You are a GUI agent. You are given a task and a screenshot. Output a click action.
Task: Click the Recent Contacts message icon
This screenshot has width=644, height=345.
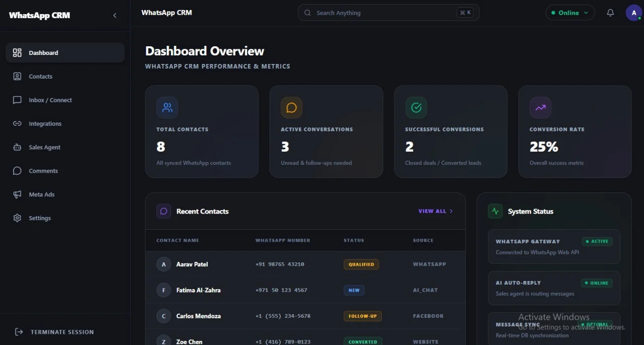coord(164,211)
